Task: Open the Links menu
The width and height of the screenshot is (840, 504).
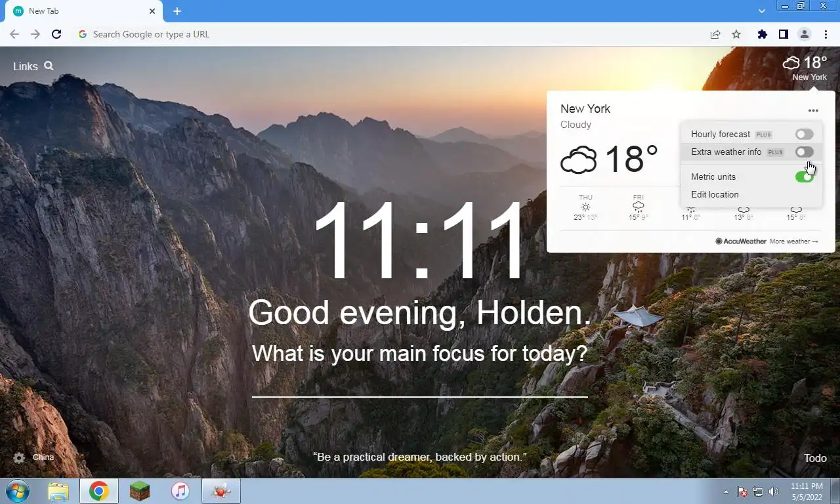Action: coord(26,66)
